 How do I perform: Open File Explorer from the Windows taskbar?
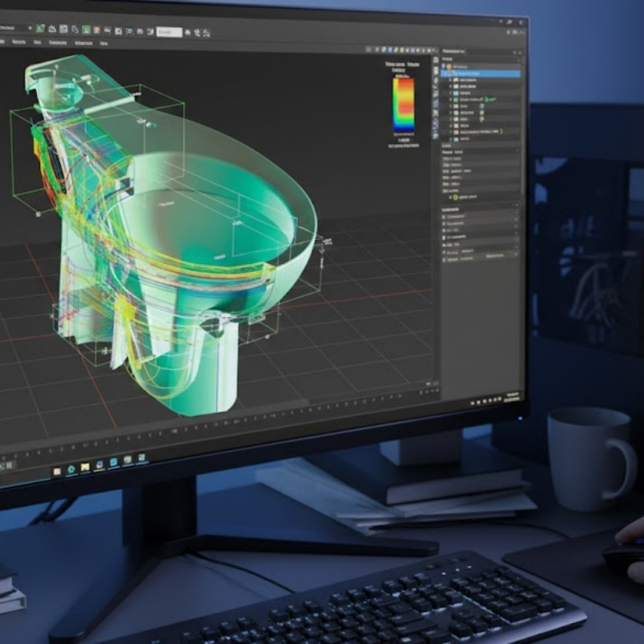pos(85,467)
